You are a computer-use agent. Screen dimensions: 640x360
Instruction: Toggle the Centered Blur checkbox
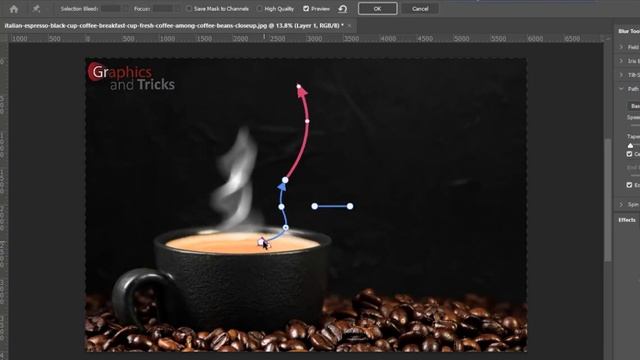(x=629, y=154)
